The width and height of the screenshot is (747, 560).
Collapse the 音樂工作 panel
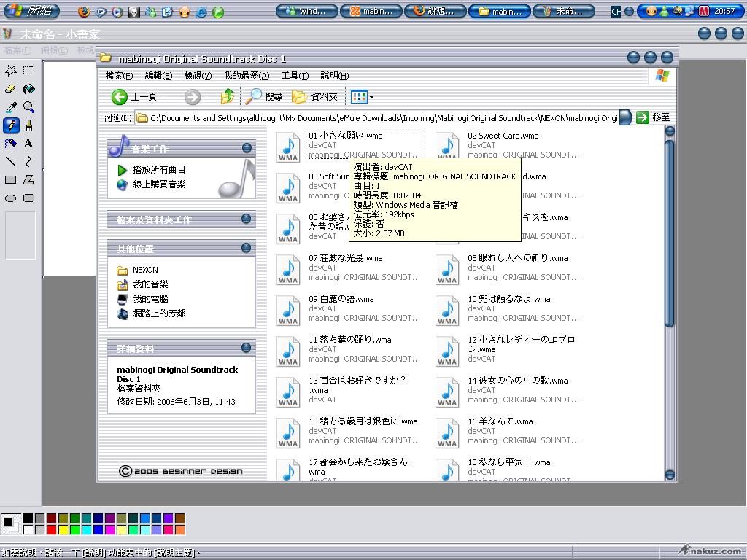coord(247,147)
